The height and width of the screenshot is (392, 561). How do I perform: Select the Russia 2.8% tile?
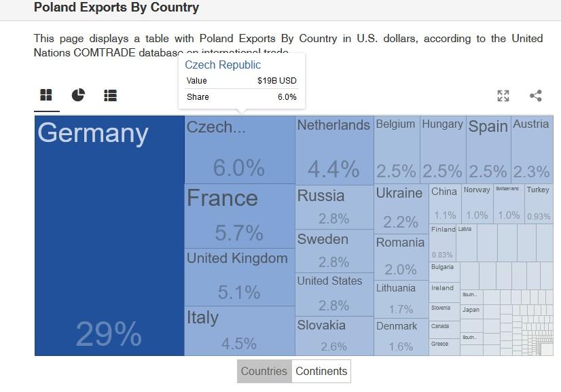pyautogui.click(x=335, y=207)
